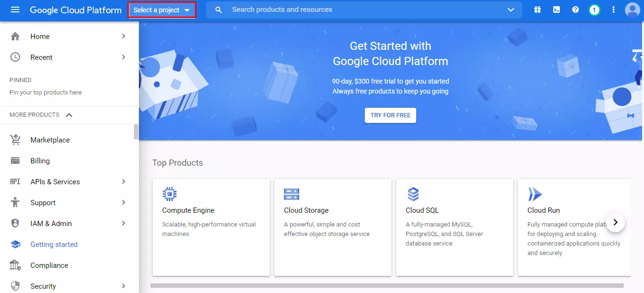The image size is (644, 293).
Task: Click the Recent clock icon
Action: click(x=15, y=57)
